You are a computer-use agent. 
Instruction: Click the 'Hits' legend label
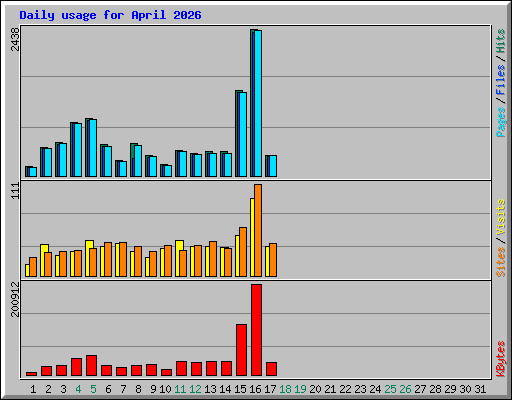(501, 41)
